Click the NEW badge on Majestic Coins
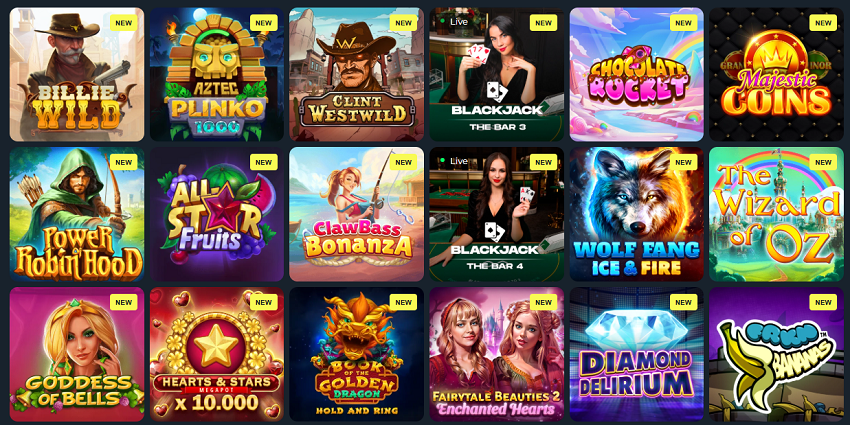Screen dimensions: 850x425 (823, 23)
